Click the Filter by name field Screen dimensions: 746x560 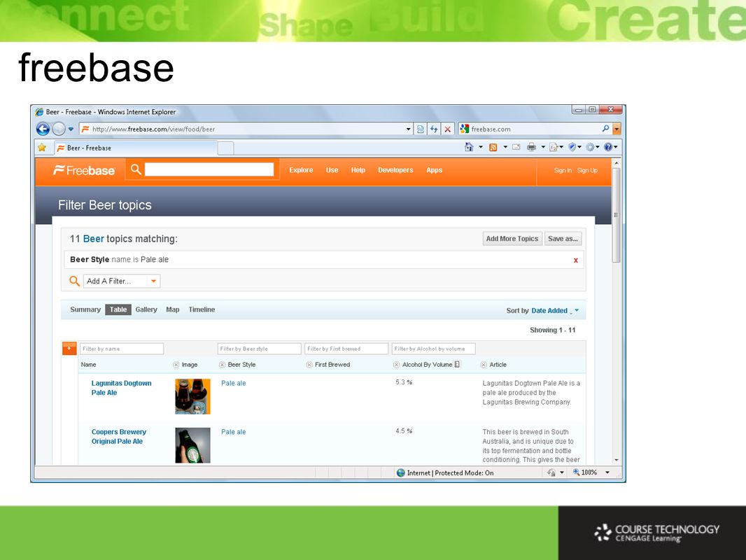point(122,349)
